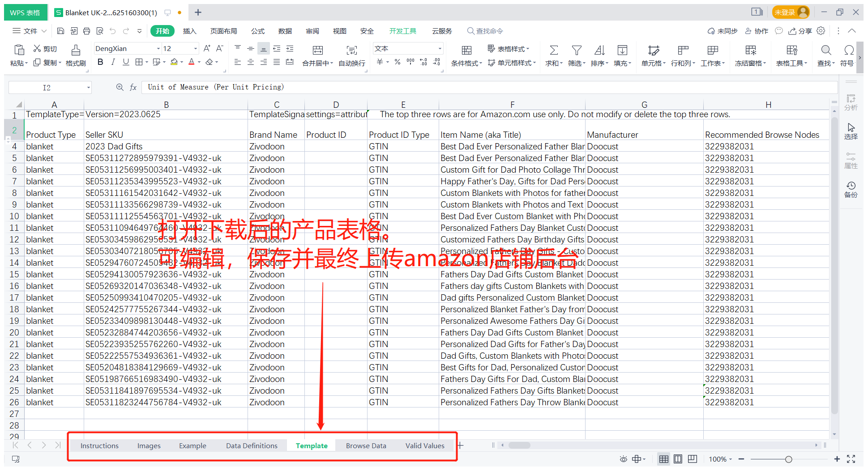Click the Decrease Indent icon

[277, 48]
